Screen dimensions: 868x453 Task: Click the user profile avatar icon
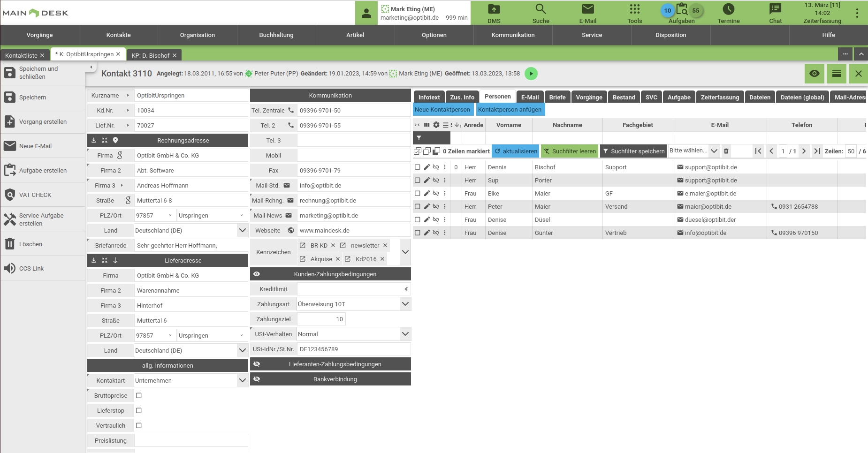pos(366,13)
